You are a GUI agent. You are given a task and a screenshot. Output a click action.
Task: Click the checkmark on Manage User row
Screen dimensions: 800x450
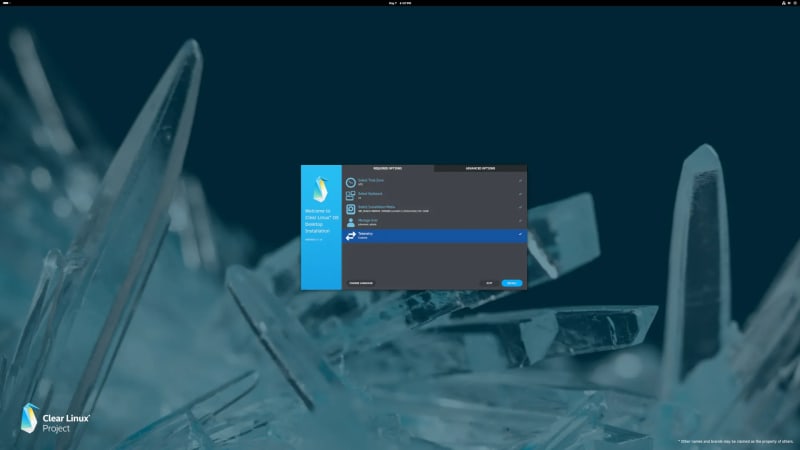click(520, 221)
